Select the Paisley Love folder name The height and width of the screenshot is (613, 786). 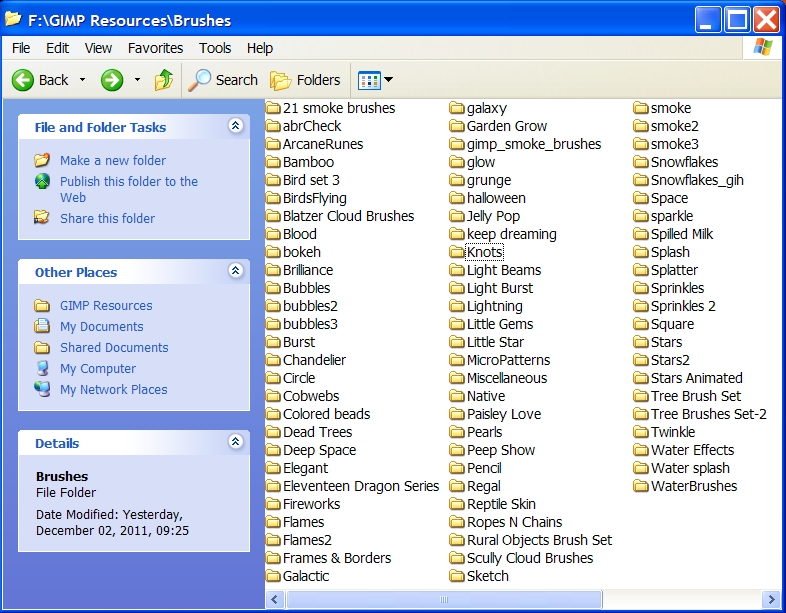504,414
